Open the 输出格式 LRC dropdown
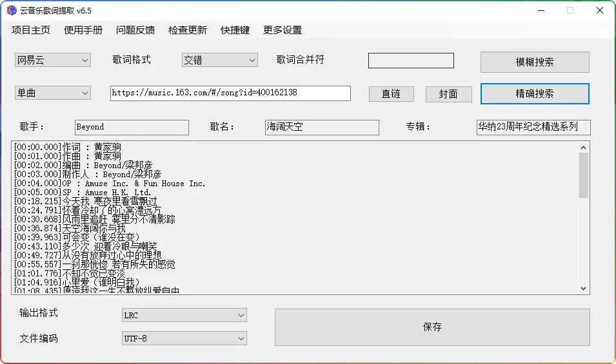616x364 pixels. 184,316
